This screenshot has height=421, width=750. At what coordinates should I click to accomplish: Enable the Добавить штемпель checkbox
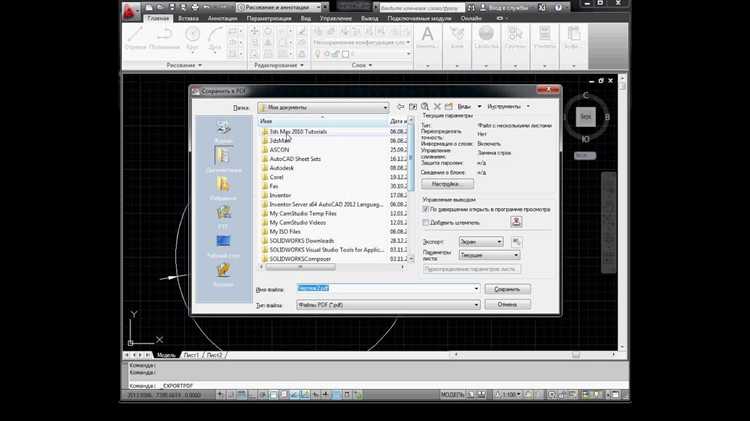425,223
